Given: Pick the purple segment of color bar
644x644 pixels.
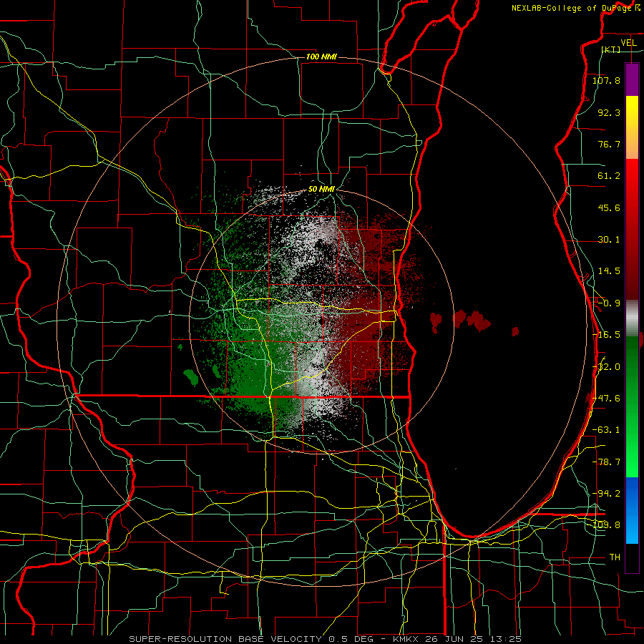Looking at the screenshot, I should tap(632, 79).
